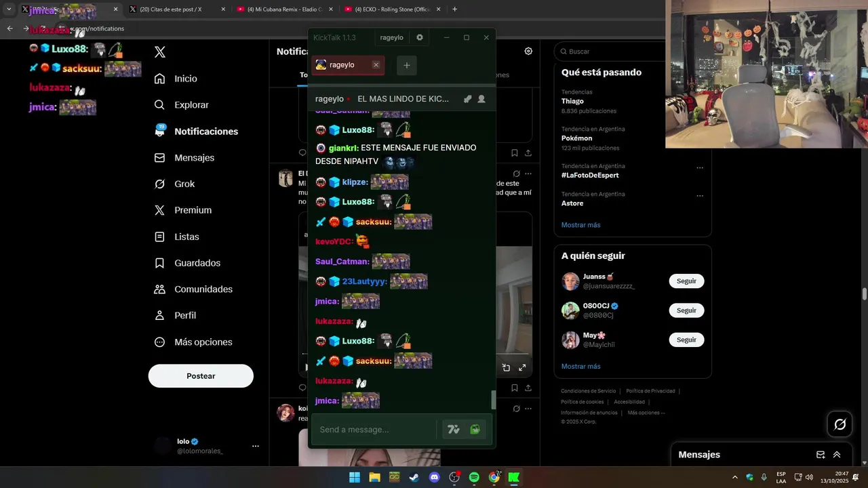Screen dimensions: 868x488
Task: Open KickTalk from taskbar
Action: 514,478
